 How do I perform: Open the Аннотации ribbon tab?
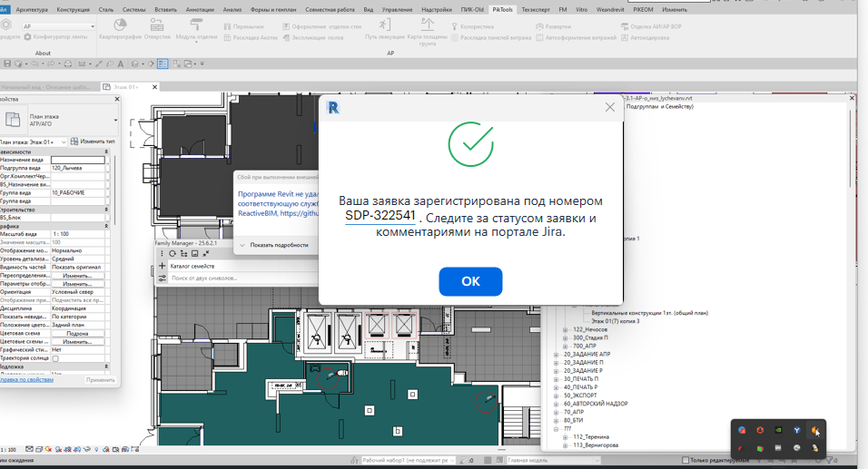202,8
